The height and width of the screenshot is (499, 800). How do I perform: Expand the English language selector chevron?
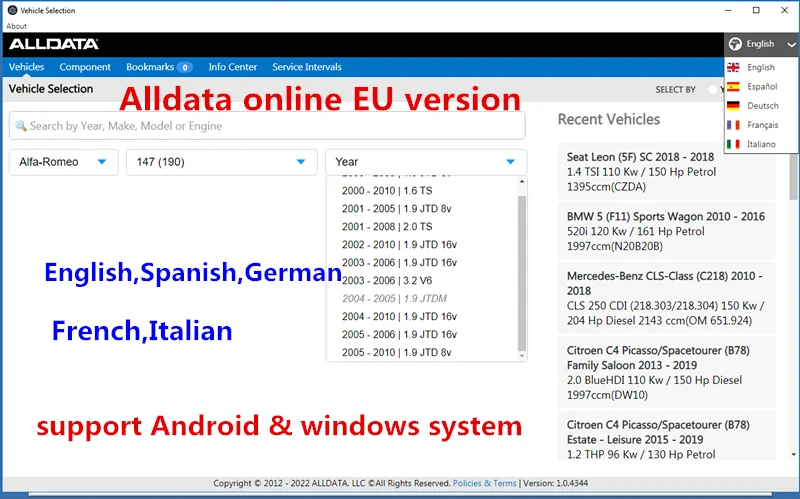tap(791, 44)
